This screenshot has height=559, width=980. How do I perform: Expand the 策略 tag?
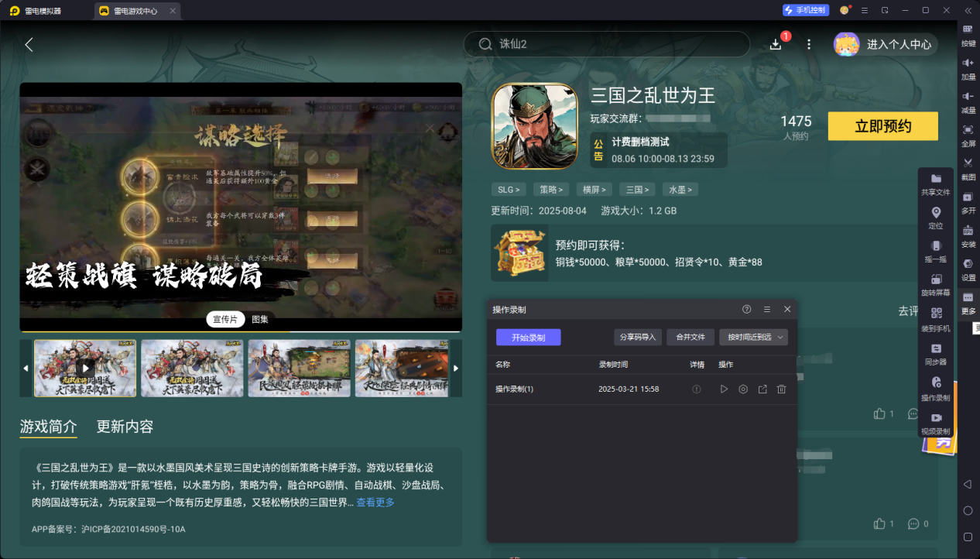(551, 189)
